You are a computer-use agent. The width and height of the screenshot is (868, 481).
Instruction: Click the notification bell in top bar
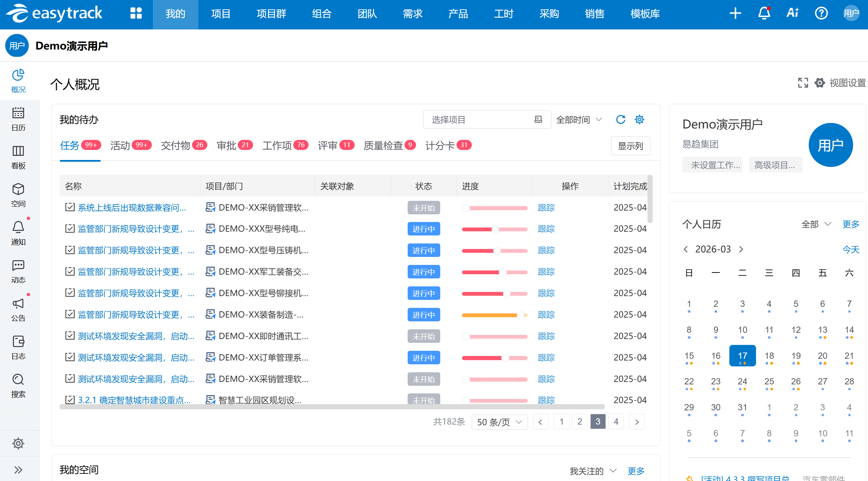coord(764,14)
